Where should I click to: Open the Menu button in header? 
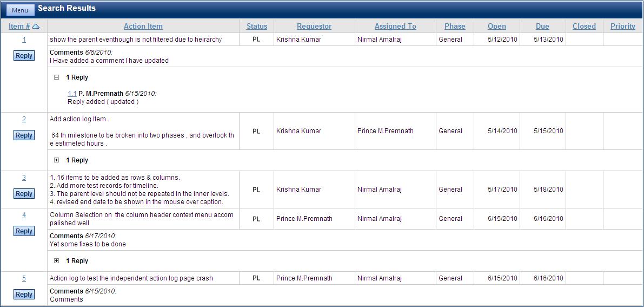point(20,10)
